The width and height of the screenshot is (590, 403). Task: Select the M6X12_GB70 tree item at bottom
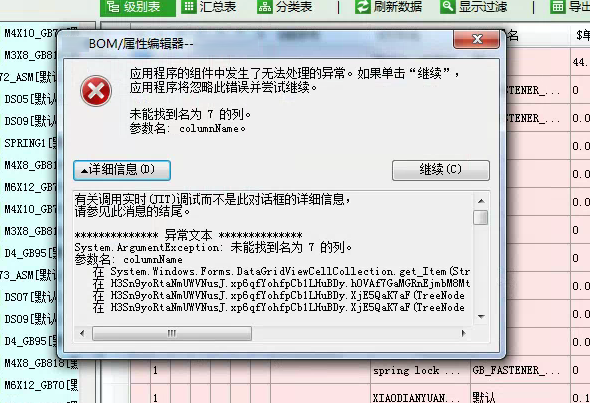41,385
